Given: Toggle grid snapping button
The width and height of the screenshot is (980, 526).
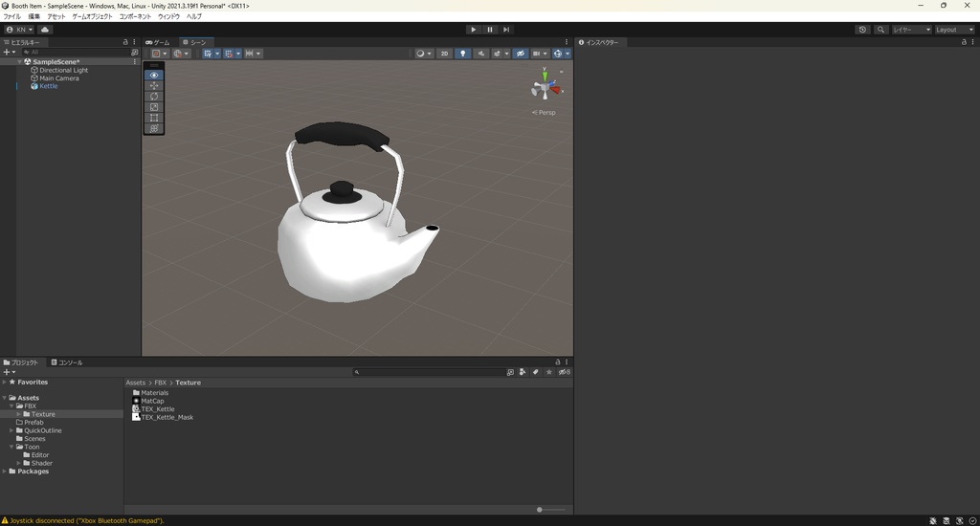Looking at the screenshot, I should [228, 54].
